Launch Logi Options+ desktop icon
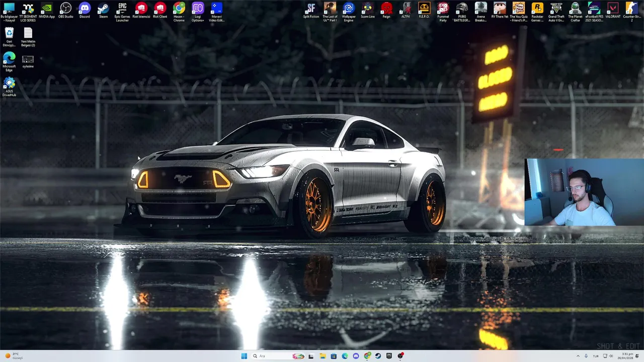644x362 pixels. tap(198, 12)
